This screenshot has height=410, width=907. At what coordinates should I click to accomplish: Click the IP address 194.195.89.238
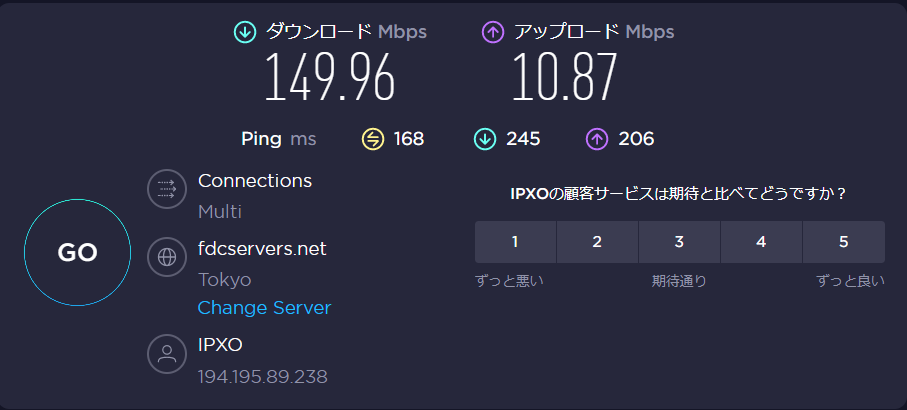(263, 377)
